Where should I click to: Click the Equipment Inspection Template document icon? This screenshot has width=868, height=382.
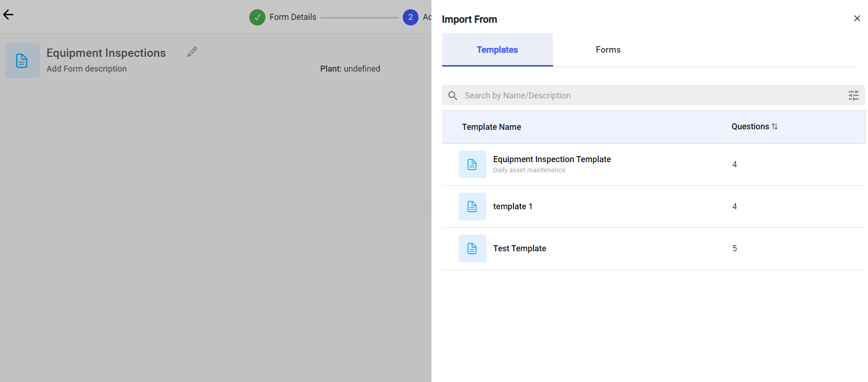point(472,164)
